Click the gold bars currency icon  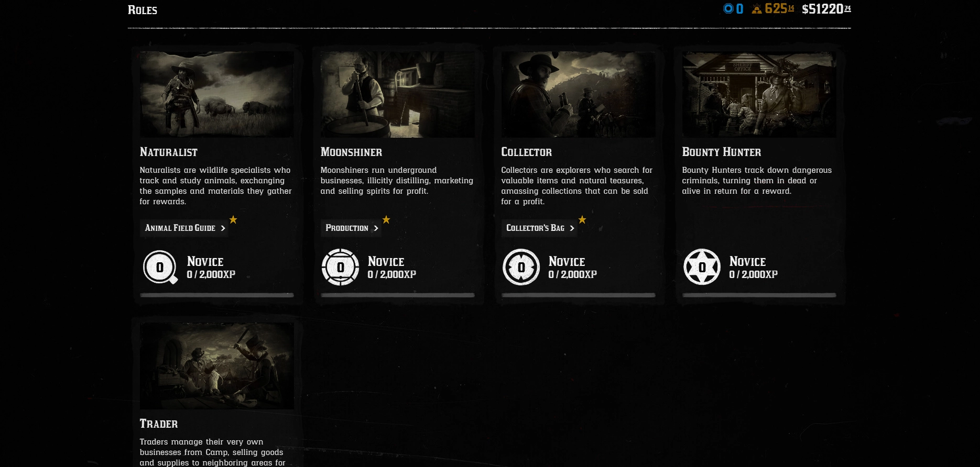click(x=757, y=9)
